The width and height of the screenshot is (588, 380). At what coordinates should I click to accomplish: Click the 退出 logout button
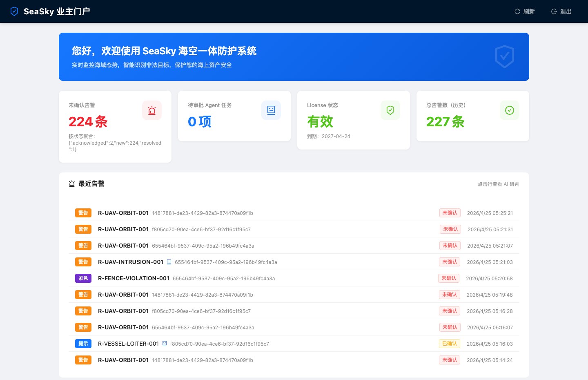click(561, 11)
